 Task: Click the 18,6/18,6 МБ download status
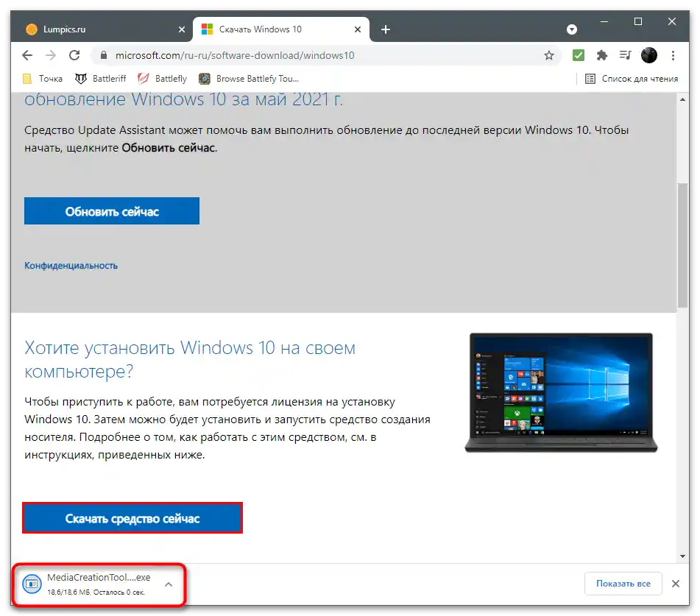(96, 592)
